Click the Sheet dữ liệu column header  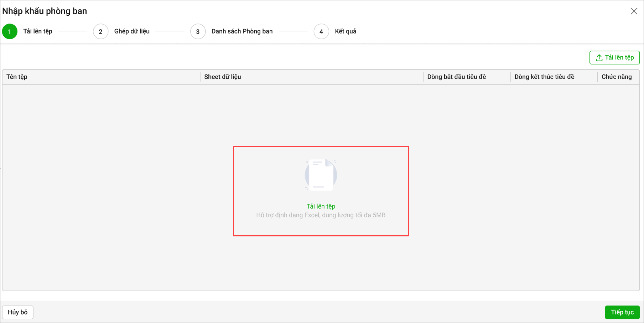(x=222, y=77)
